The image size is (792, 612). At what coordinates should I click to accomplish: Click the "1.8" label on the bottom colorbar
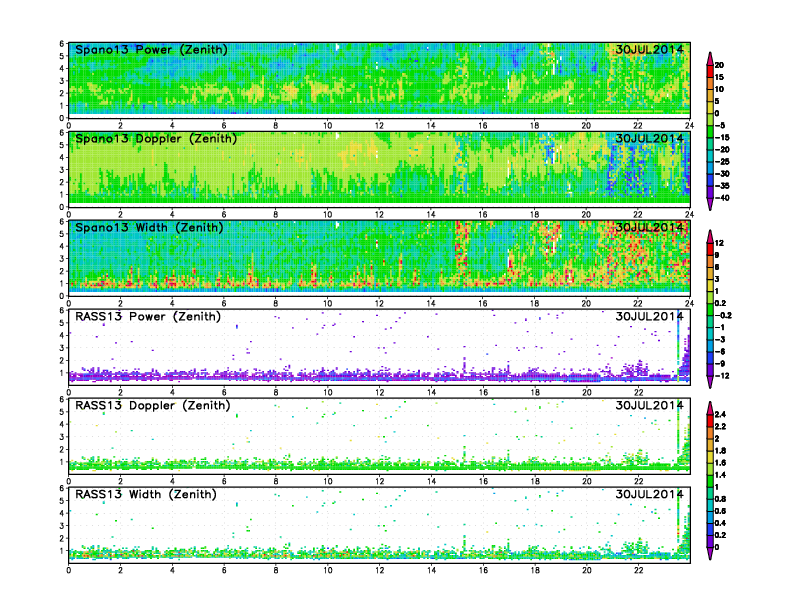tap(721, 450)
